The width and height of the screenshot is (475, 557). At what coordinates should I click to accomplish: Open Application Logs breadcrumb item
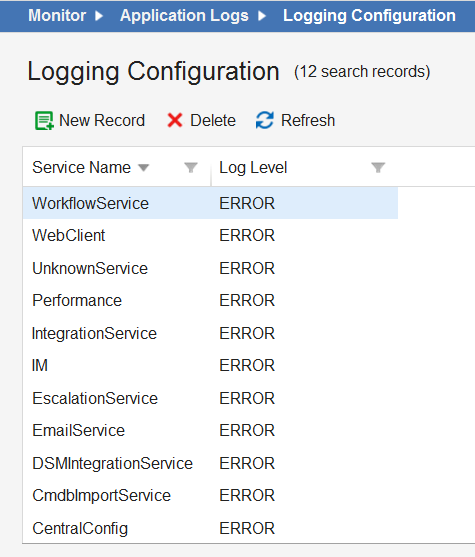click(x=184, y=16)
